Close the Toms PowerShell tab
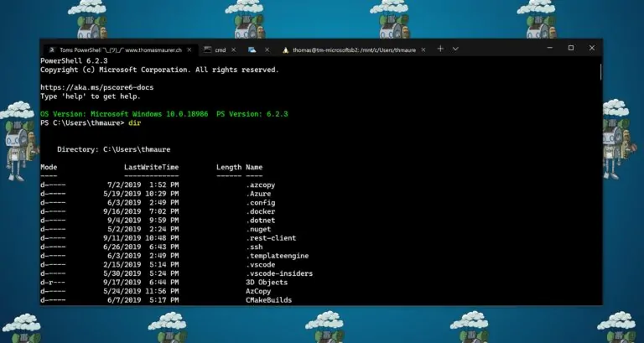 [x=190, y=49]
